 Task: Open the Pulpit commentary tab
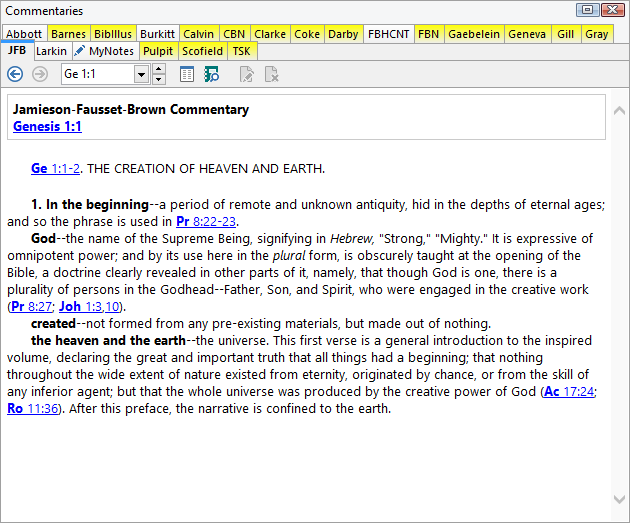[x=158, y=51]
